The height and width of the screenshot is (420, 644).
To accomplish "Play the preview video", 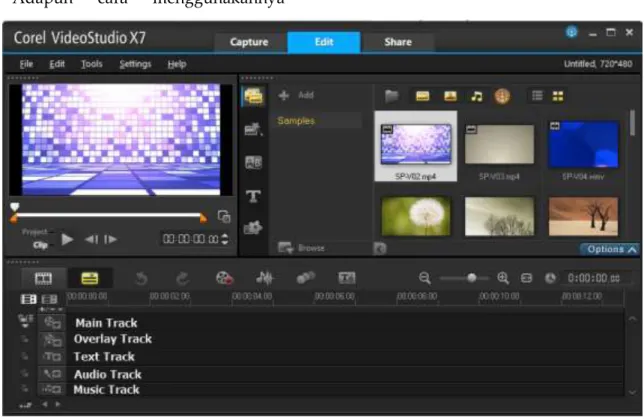I will tap(67, 239).
